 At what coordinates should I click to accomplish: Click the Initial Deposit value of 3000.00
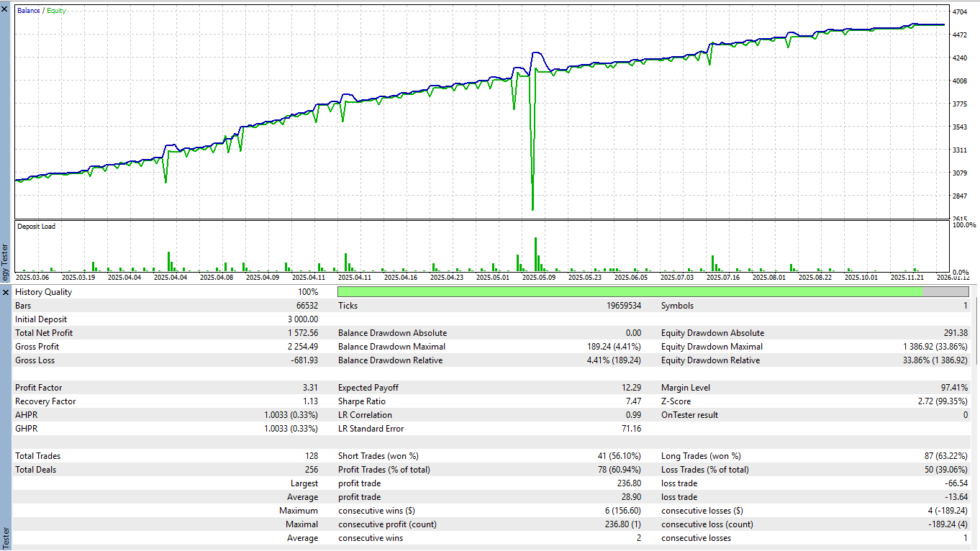tap(302, 319)
